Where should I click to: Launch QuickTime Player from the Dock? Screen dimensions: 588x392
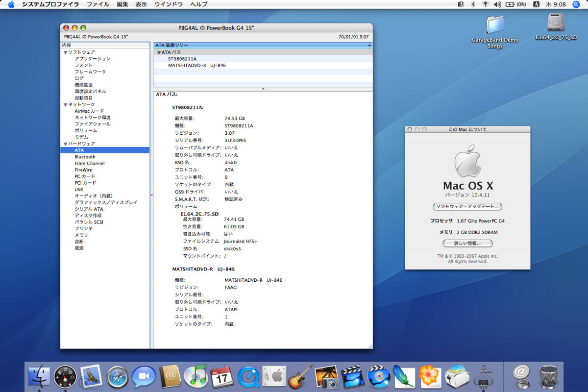pos(248,376)
